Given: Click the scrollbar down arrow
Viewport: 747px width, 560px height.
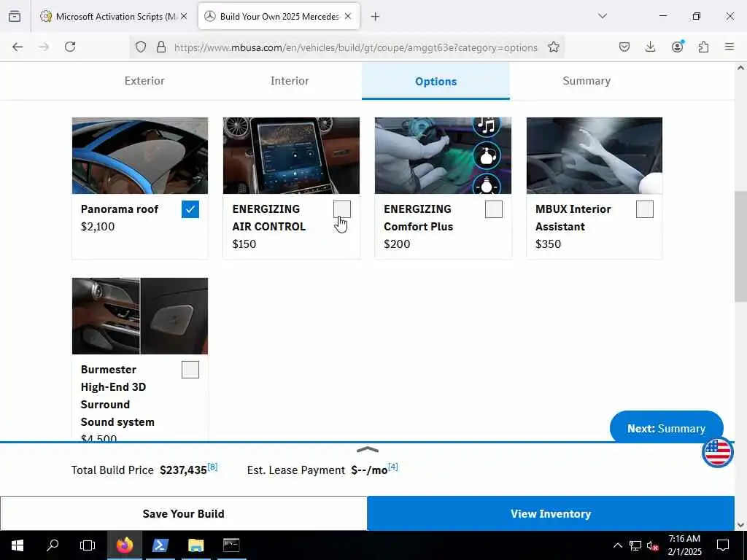Looking at the screenshot, I should [x=740, y=525].
